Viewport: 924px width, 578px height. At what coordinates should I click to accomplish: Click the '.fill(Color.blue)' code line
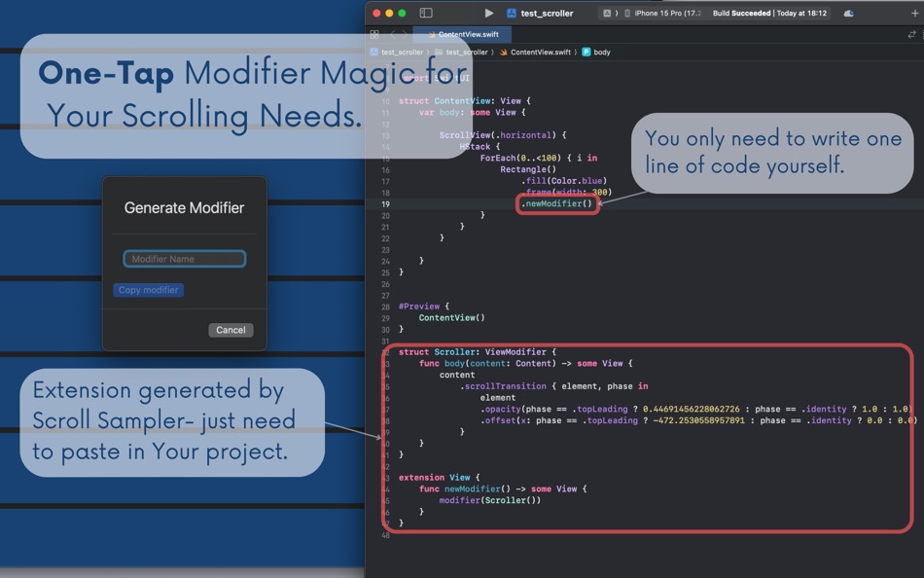pyautogui.click(x=564, y=180)
